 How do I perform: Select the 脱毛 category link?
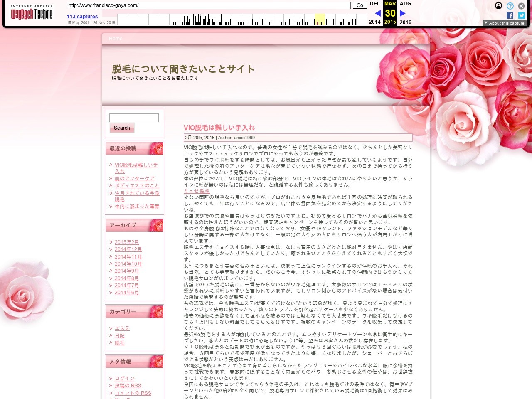[x=119, y=342]
